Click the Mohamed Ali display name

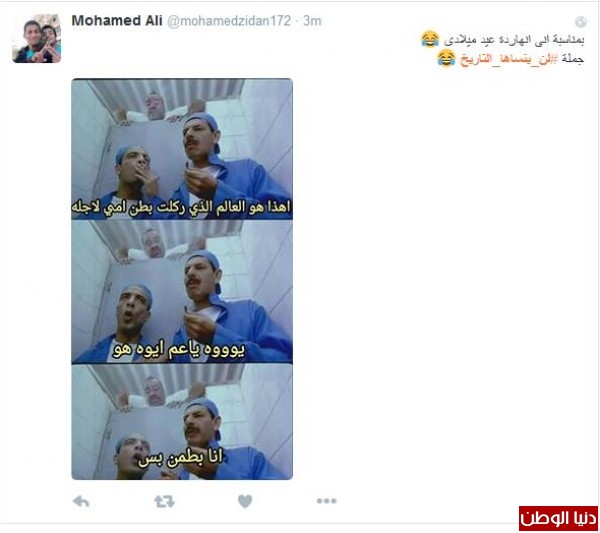pos(117,21)
